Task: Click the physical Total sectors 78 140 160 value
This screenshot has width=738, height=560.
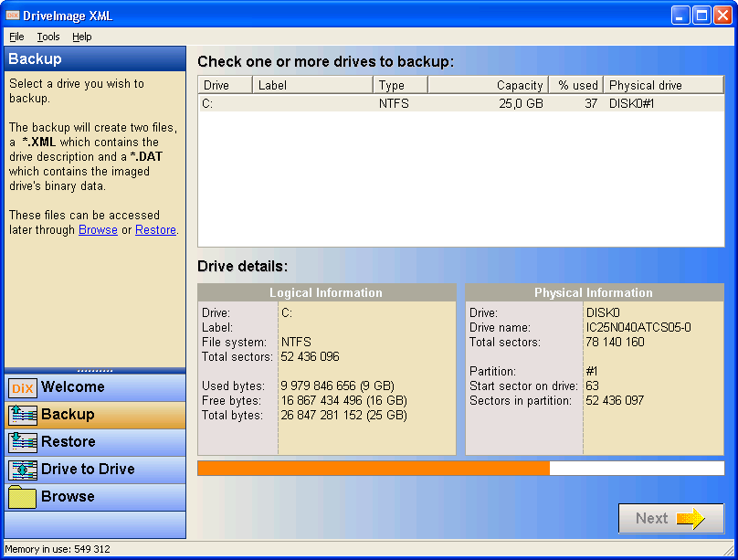Action: pos(616,342)
